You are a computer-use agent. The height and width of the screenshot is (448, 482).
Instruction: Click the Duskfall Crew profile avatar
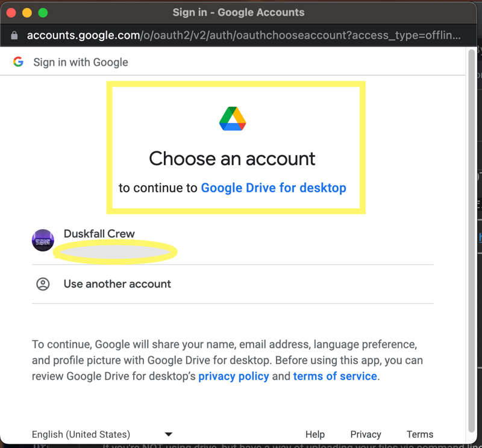point(43,240)
